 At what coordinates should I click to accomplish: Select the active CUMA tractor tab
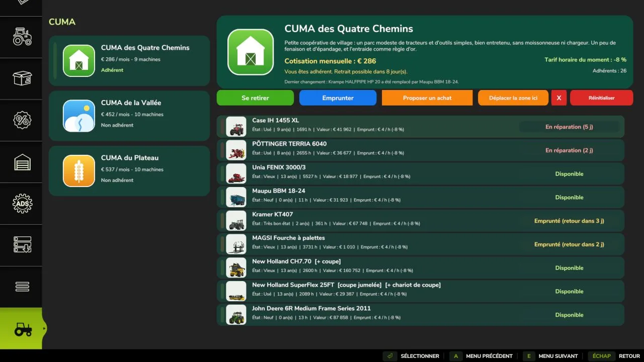pos(22,329)
